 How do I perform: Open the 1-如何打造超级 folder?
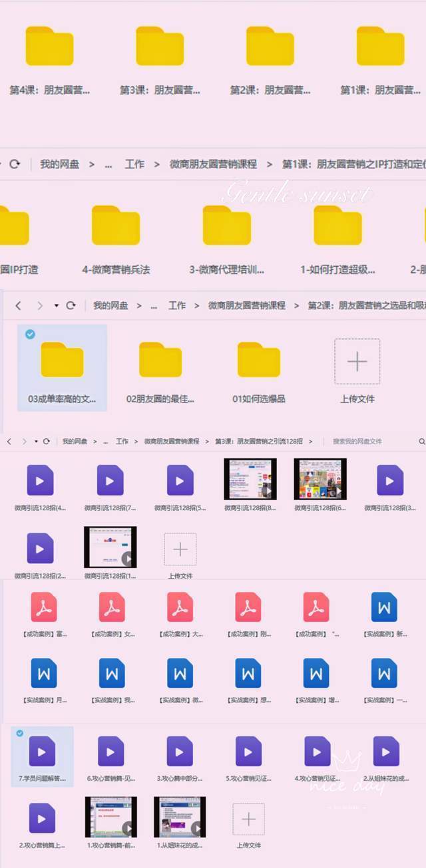click(x=337, y=225)
